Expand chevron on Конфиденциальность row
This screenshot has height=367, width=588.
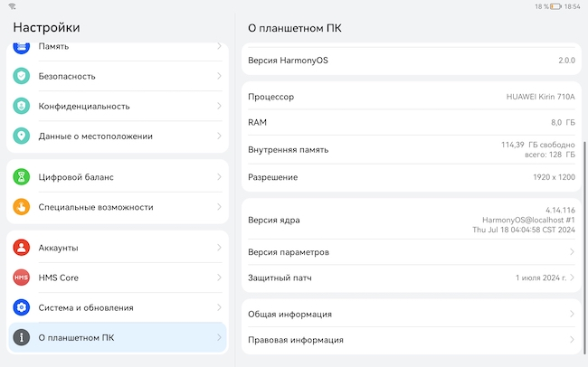coord(219,106)
